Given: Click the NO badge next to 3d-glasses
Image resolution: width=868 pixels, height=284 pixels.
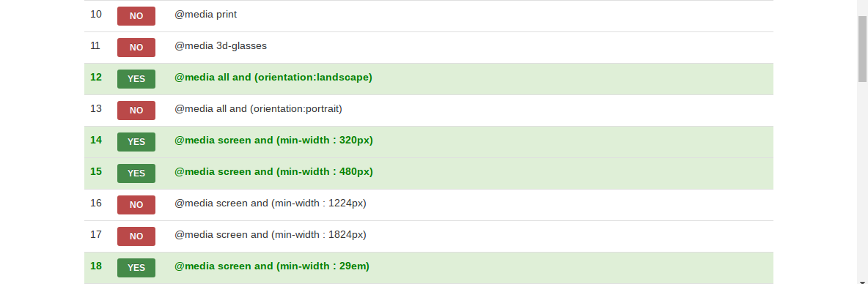Looking at the screenshot, I should click(x=136, y=48).
